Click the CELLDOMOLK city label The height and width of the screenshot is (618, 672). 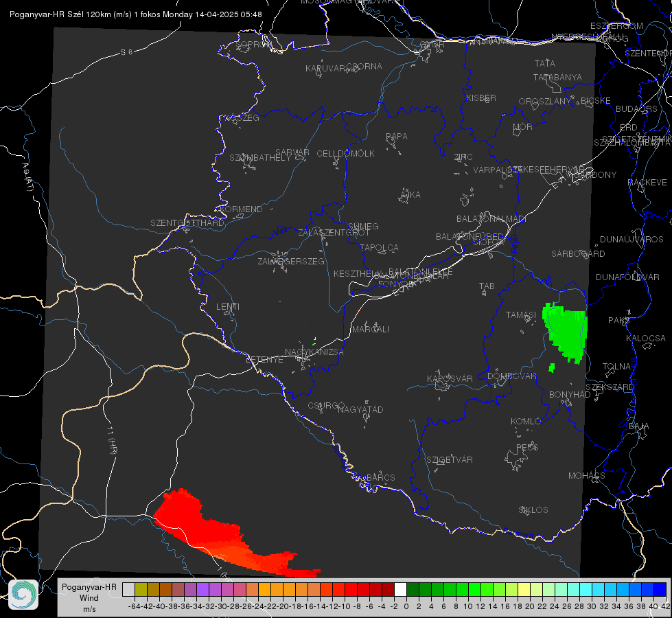346,154
